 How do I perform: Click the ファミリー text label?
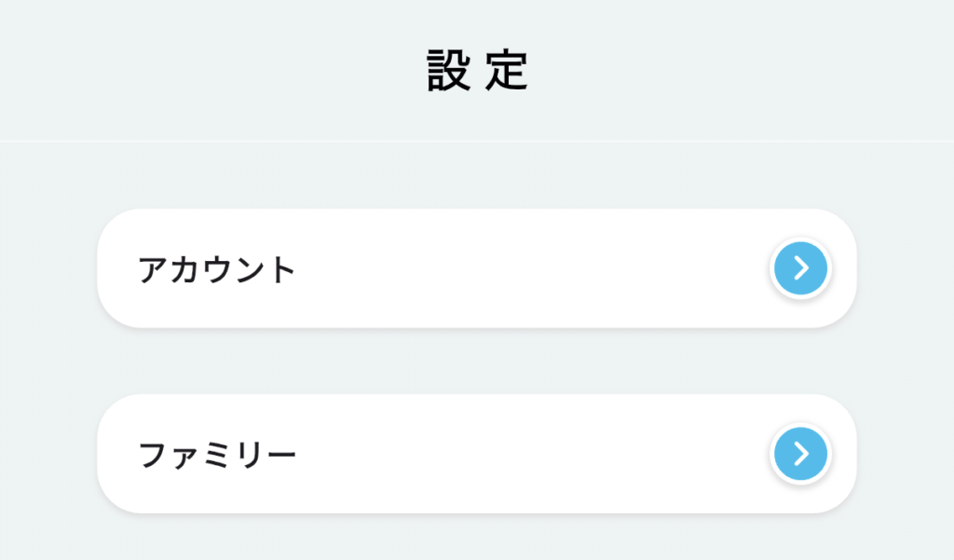(x=217, y=456)
